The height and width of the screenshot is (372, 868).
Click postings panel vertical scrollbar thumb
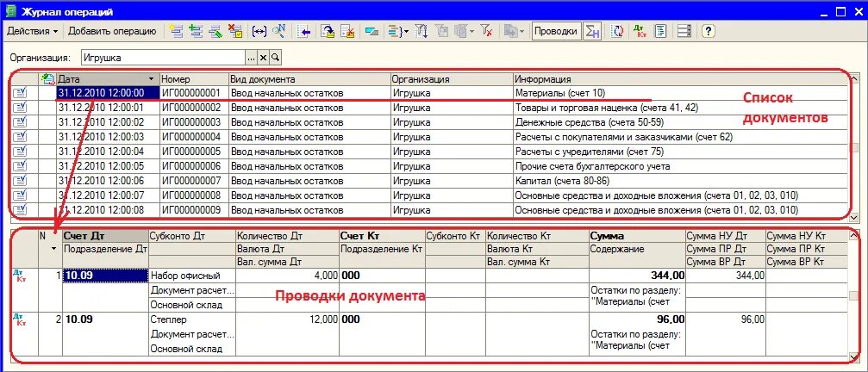[853, 295]
